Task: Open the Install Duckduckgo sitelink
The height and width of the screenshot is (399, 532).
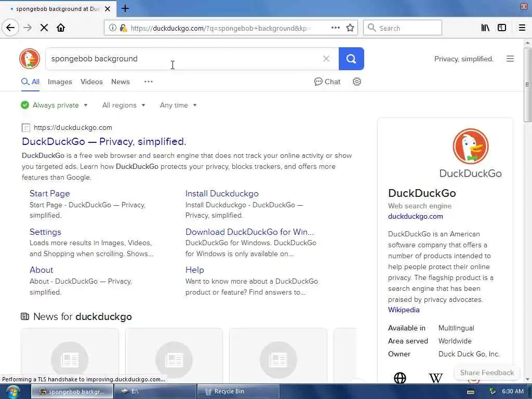Action: 222,193
